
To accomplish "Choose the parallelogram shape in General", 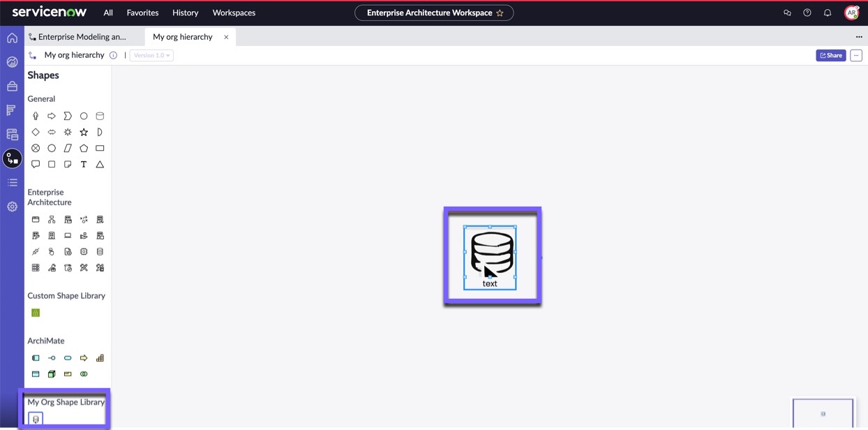I will click(x=68, y=148).
